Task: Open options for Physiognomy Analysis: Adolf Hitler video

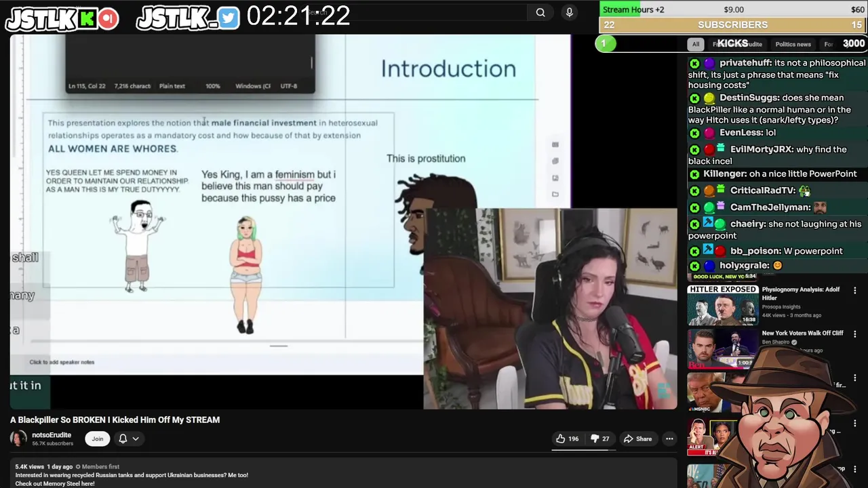Action: (x=854, y=291)
